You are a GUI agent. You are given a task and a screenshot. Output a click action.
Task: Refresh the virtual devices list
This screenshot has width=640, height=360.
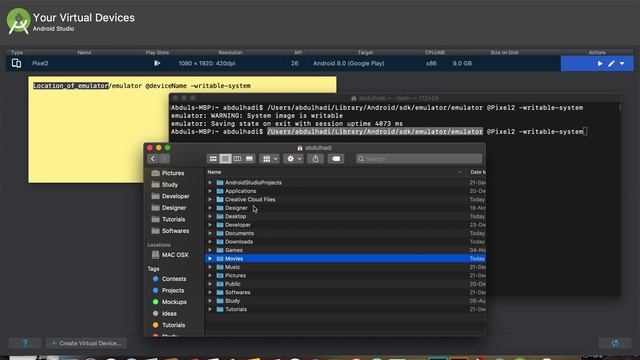click(x=615, y=343)
